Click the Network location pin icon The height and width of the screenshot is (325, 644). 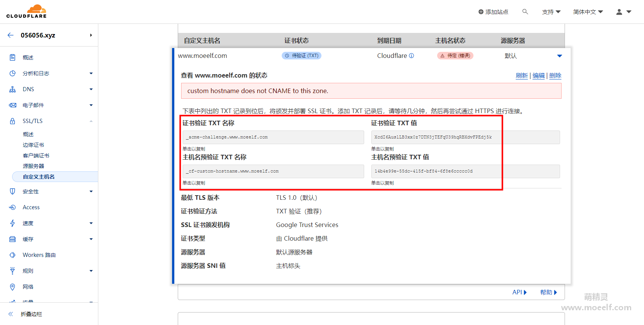(12, 287)
